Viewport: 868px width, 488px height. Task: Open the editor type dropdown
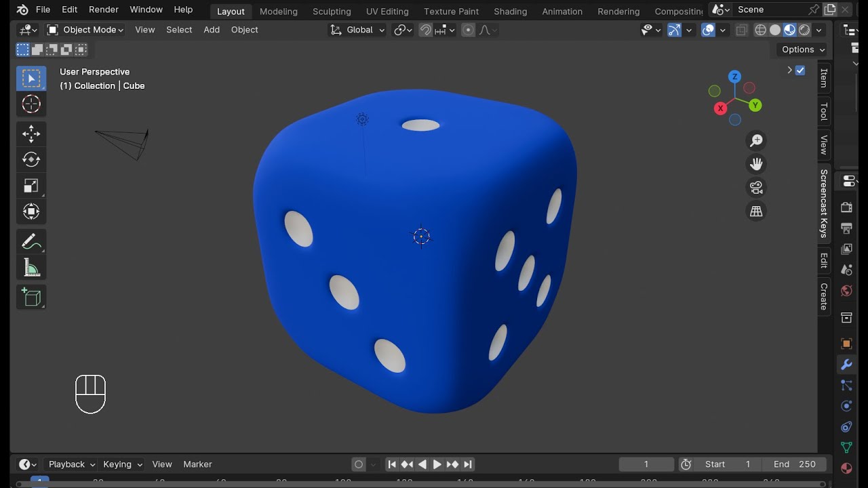(28, 30)
